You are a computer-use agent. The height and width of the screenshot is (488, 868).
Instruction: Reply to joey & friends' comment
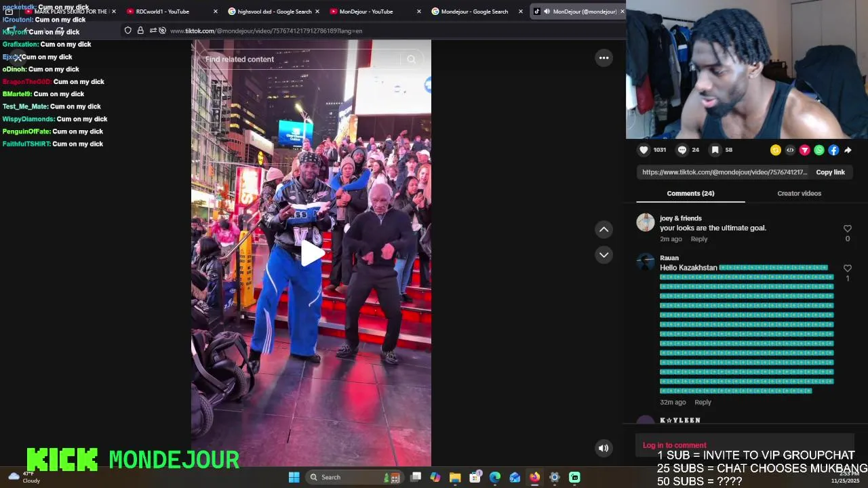(x=698, y=239)
